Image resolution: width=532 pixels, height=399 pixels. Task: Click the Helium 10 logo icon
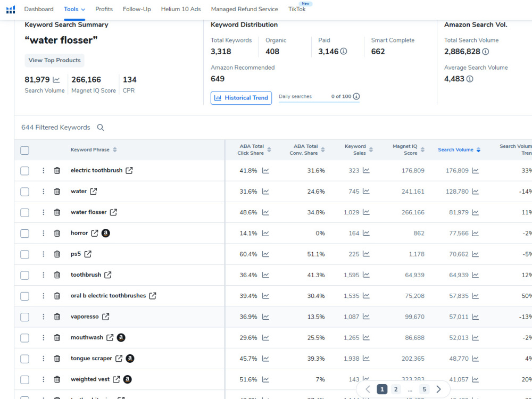coord(11,9)
